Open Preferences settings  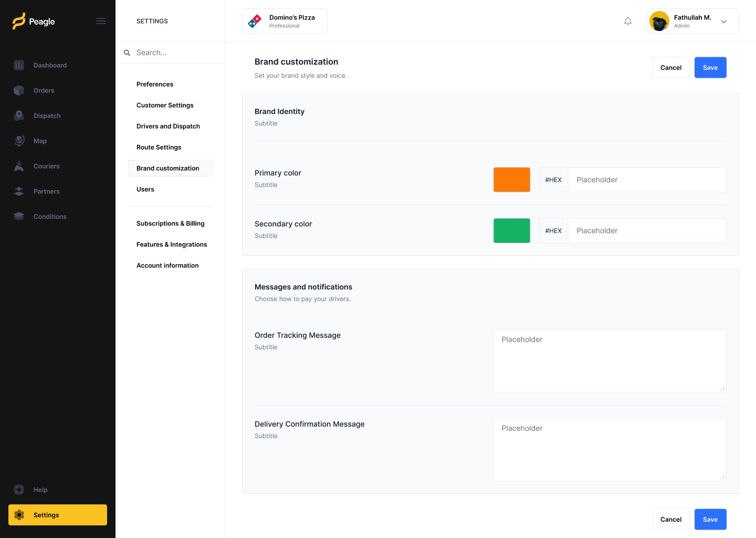[x=155, y=84]
